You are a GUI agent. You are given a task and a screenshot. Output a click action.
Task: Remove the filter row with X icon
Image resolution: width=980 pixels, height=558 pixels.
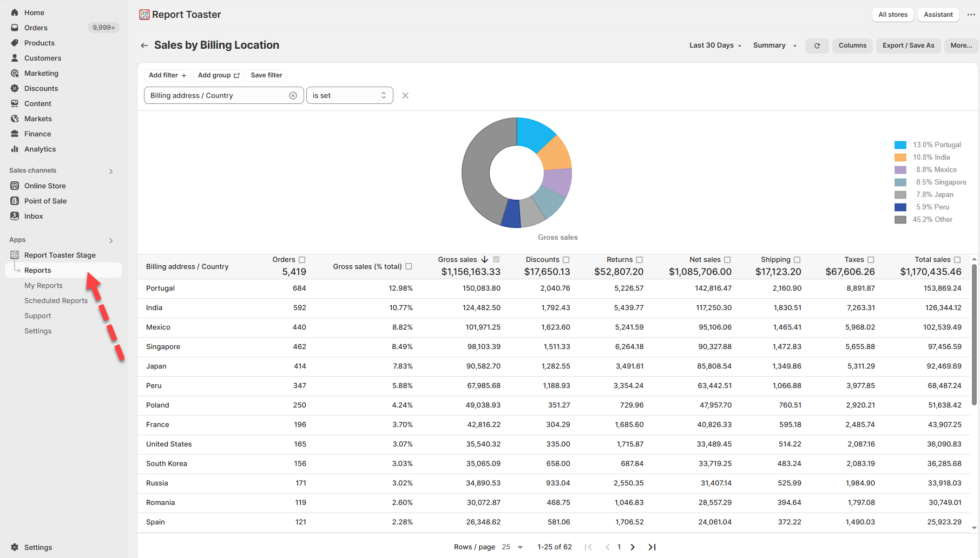coord(405,96)
